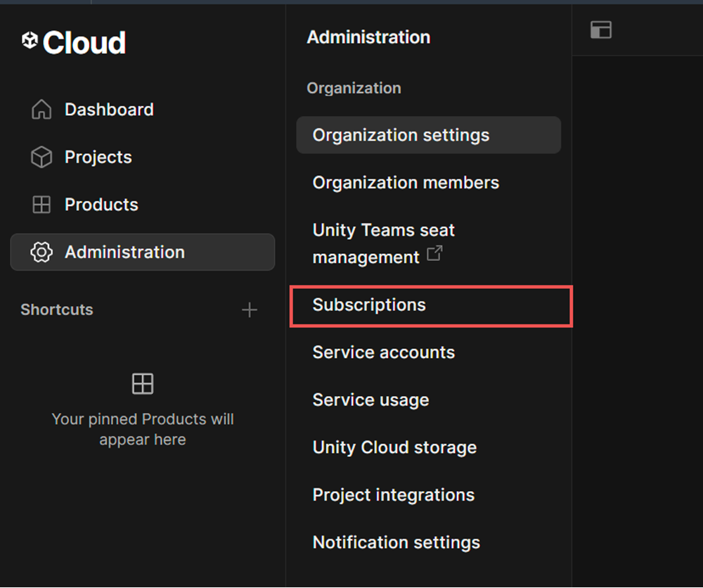703x588 pixels.
Task: Select the Projects cube icon
Action: 41,157
